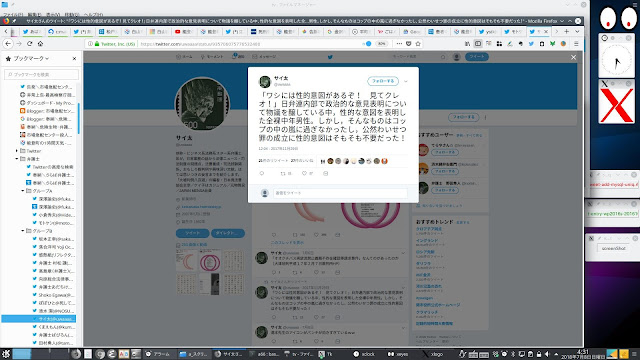The height and width of the screenshot is (360, 640).
Task: List all tabs dropdown arrow
Action: pos(577,31)
